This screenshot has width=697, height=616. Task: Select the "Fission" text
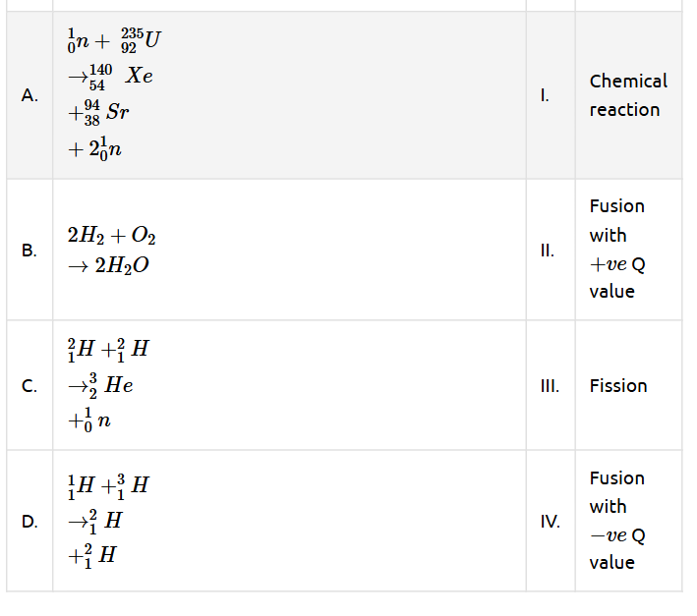(618, 386)
